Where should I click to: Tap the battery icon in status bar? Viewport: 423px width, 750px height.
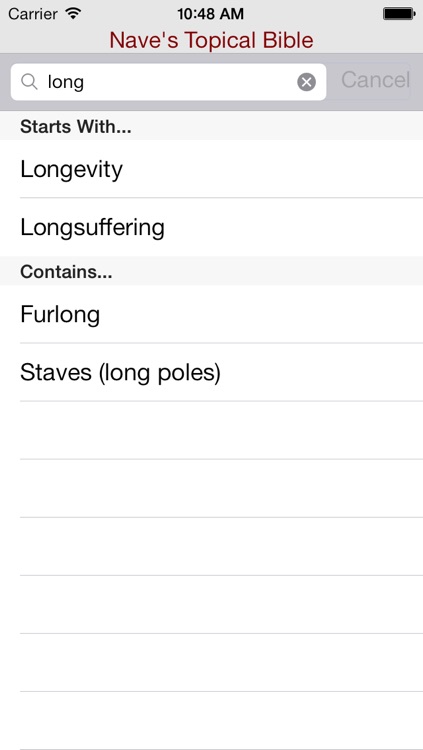pos(399,13)
